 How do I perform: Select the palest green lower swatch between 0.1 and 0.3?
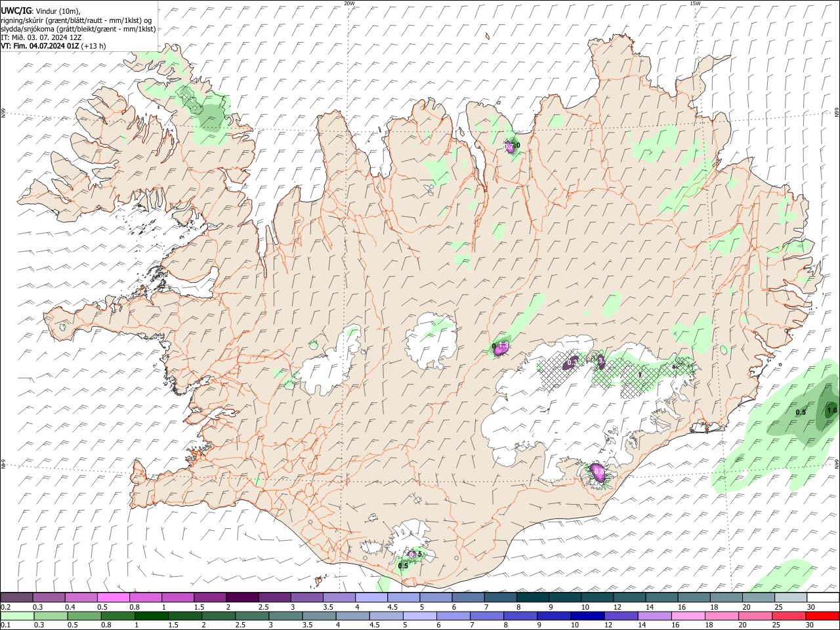(x=17, y=616)
